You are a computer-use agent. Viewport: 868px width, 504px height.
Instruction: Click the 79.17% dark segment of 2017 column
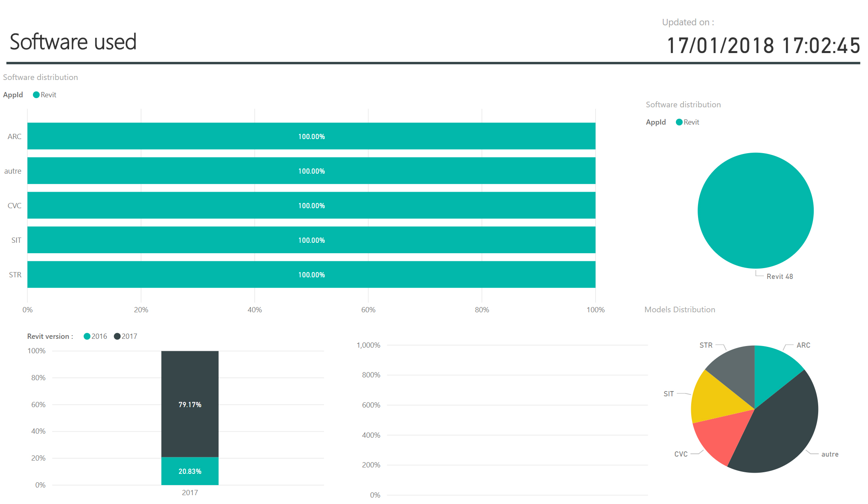190,404
